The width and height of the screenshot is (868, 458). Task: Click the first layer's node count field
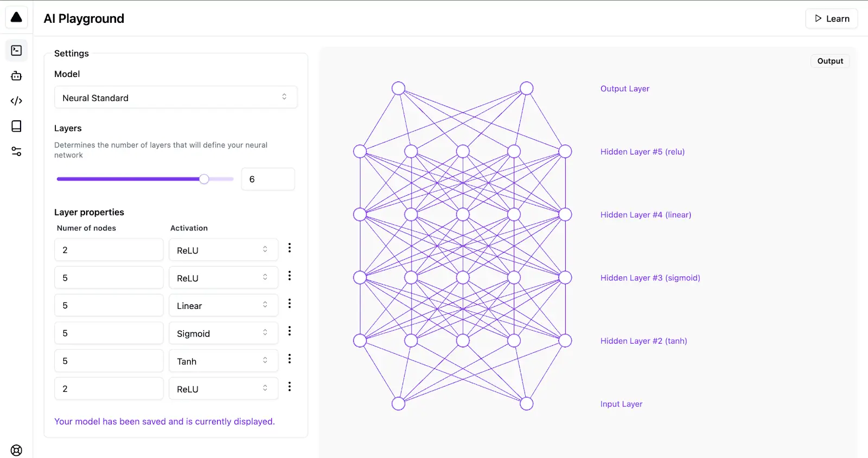[108, 250]
